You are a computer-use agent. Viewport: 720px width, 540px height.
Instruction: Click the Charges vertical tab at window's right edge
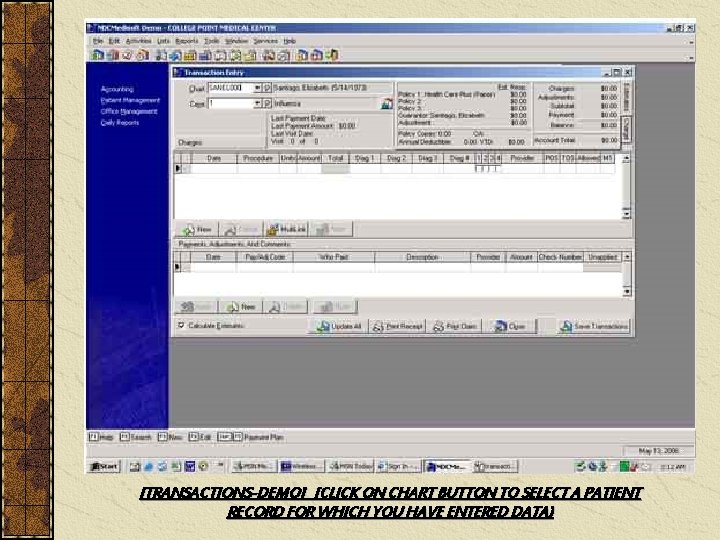coord(626,129)
